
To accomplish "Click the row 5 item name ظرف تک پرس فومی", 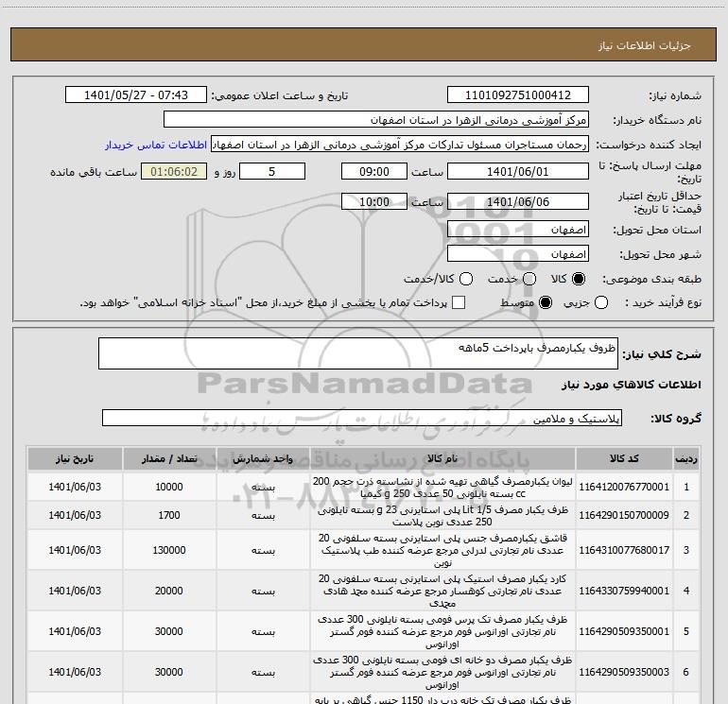I will tap(442, 631).
